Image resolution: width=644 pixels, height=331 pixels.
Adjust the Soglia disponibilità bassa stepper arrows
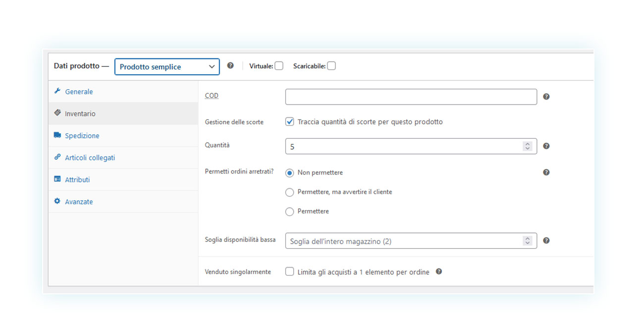(528, 240)
